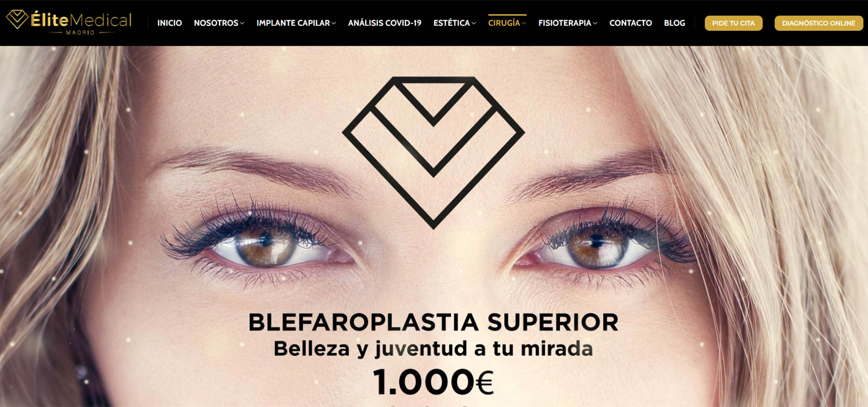The height and width of the screenshot is (407, 868).
Task: Open the Análisis COVID-19 page
Action: pyautogui.click(x=385, y=23)
